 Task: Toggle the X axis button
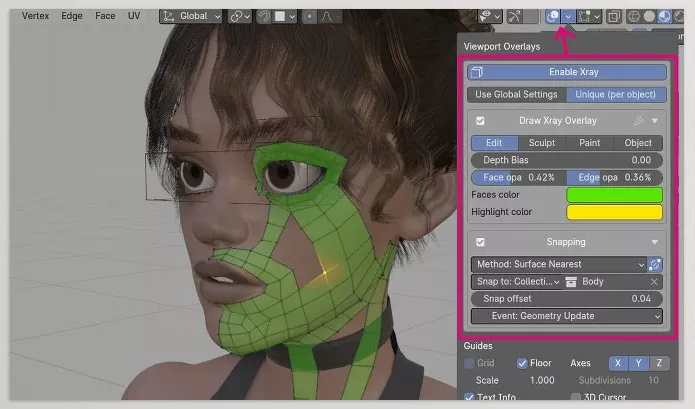(x=618, y=363)
